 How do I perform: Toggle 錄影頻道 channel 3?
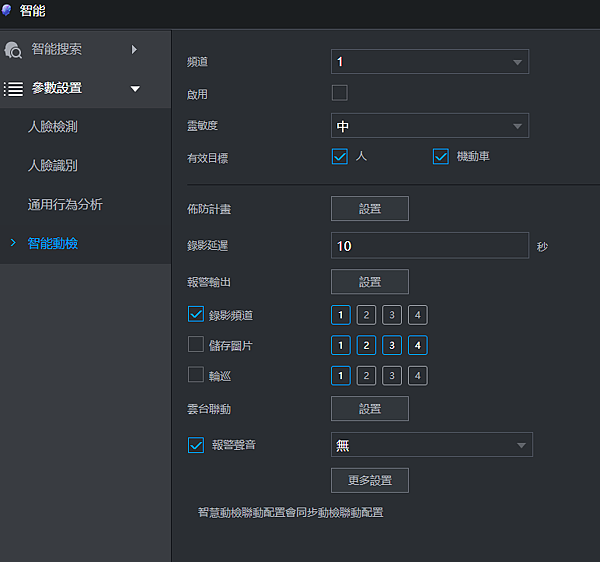point(392,315)
